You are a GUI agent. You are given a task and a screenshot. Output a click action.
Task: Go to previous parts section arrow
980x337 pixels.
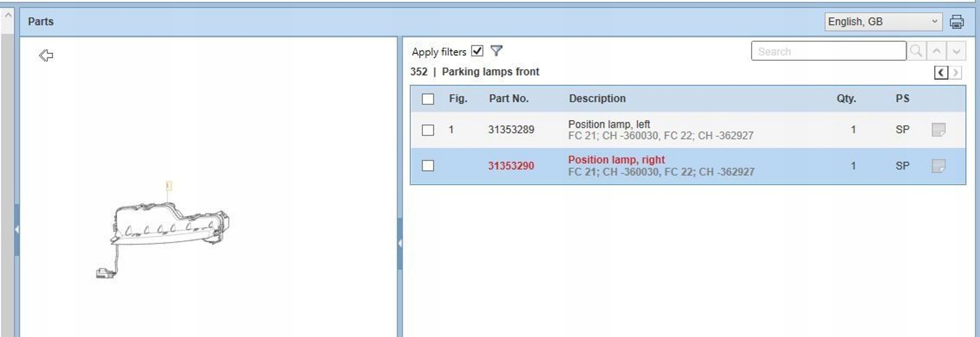pyautogui.click(x=941, y=72)
